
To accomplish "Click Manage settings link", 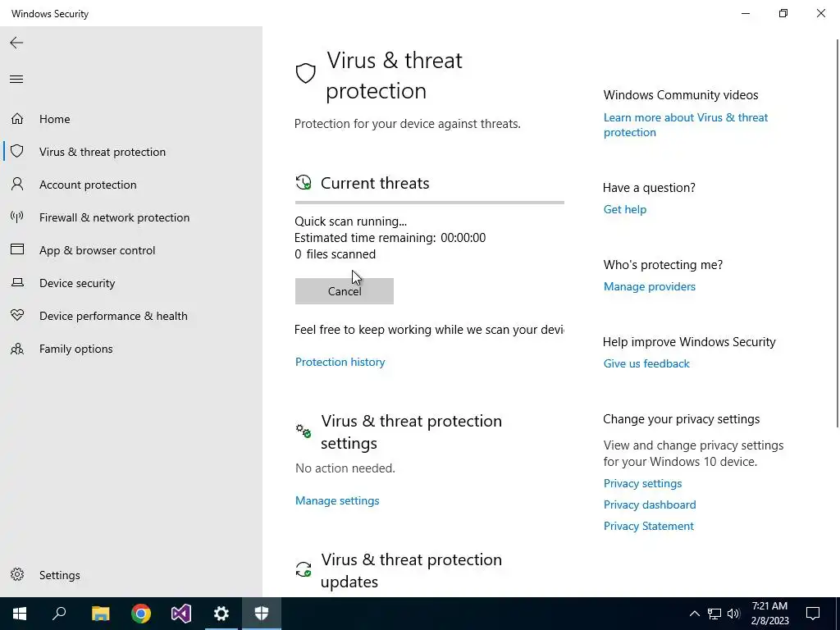I will 337,501.
